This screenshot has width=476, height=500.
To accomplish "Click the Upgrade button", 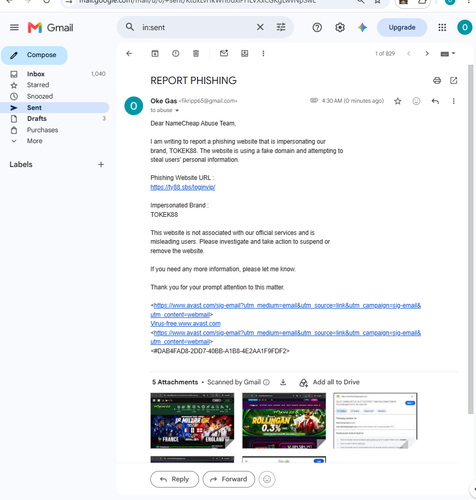I will pyautogui.click(x=402, y=27).
